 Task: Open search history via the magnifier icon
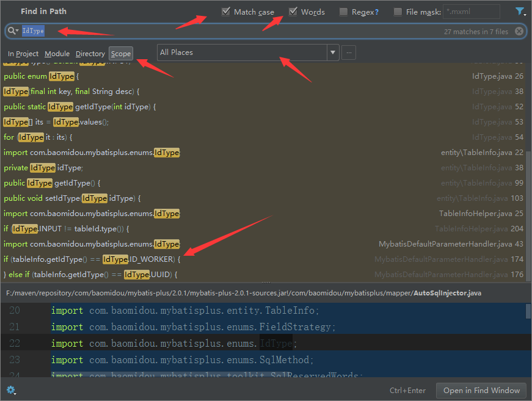click(13, 31)
